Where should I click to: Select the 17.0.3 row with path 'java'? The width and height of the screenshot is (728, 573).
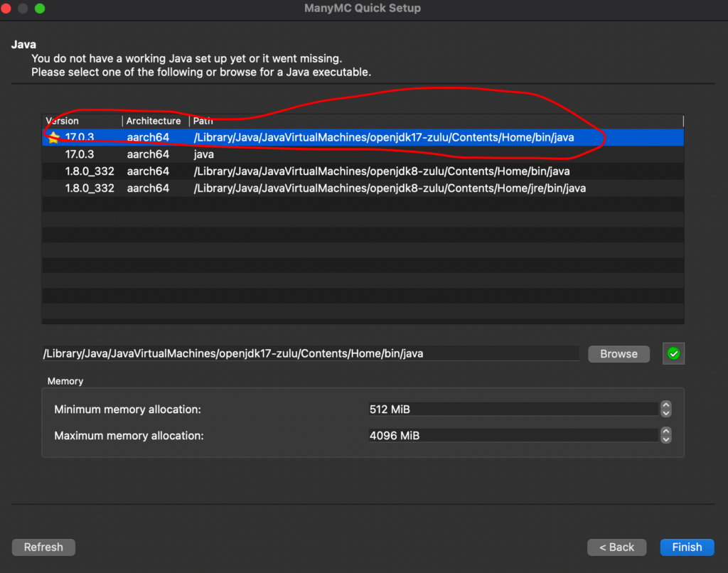coord(363,154)
